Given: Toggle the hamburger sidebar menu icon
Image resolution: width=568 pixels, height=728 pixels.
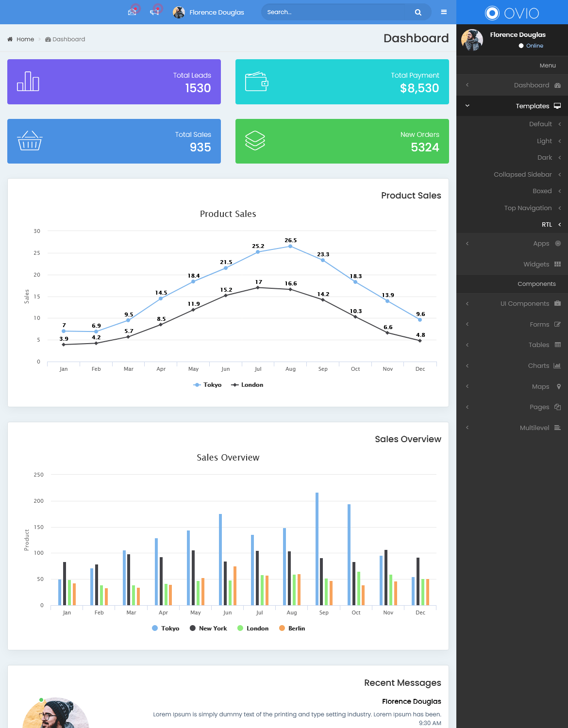Looking at the screenshot, I should click(444, 12).
